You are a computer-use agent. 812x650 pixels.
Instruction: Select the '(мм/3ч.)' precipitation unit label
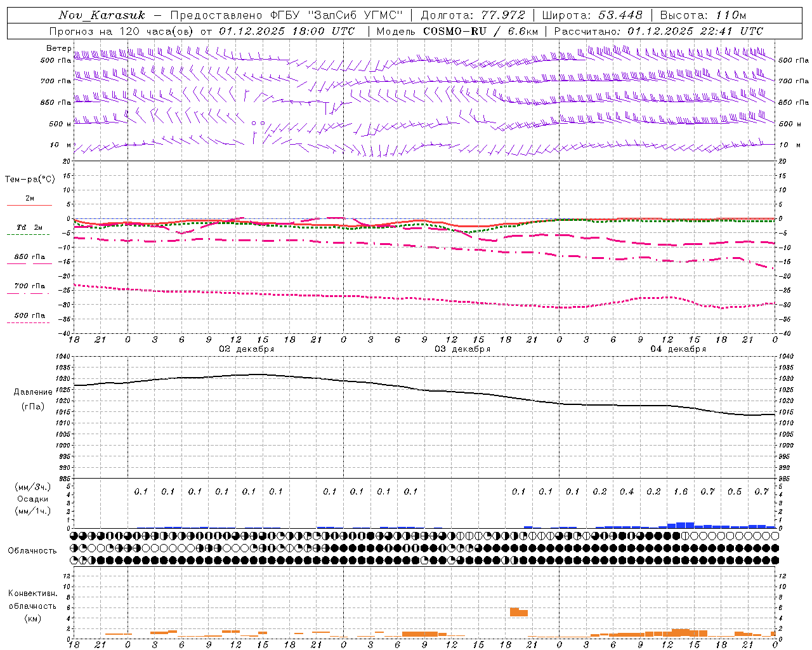[33, 487]
